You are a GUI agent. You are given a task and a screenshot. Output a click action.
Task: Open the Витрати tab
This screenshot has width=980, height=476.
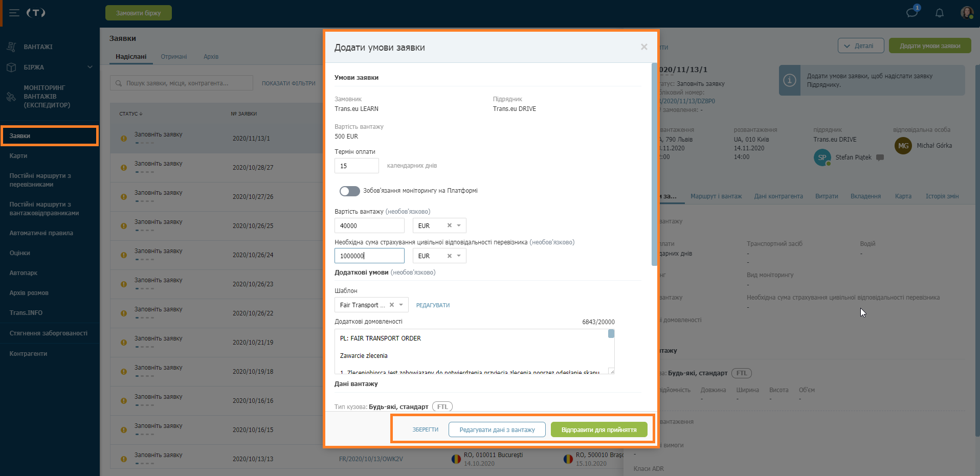point(827,196)
